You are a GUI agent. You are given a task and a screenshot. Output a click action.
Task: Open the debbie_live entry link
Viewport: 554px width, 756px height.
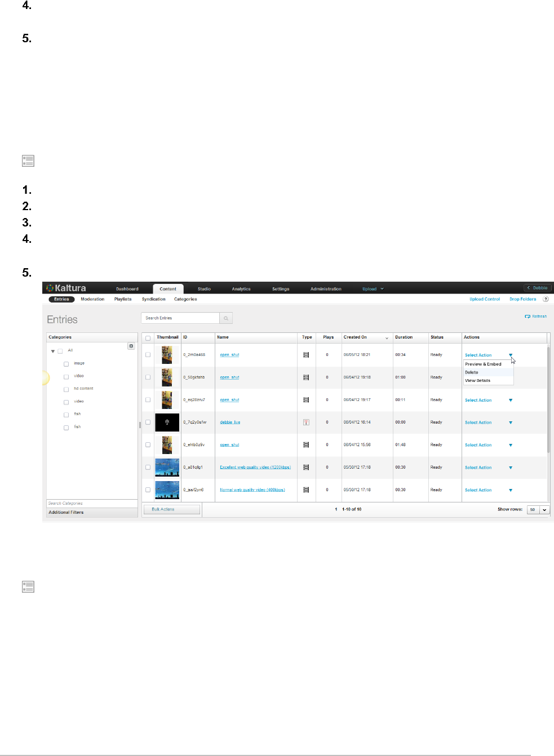(230, 423)
